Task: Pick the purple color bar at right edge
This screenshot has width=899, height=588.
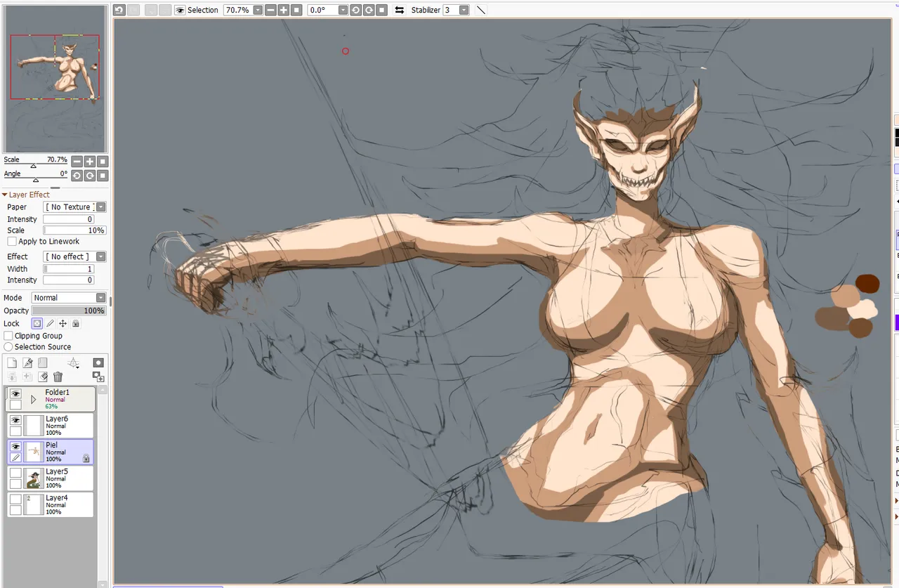Action: point(896,322)
